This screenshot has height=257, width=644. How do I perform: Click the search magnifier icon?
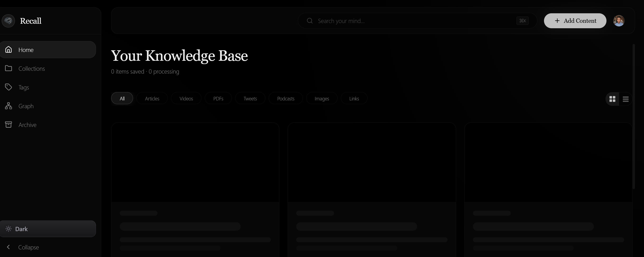(310, 21)
